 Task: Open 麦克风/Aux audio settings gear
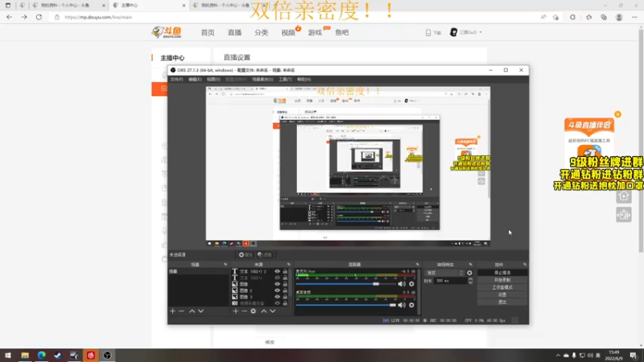coord(411,284)
